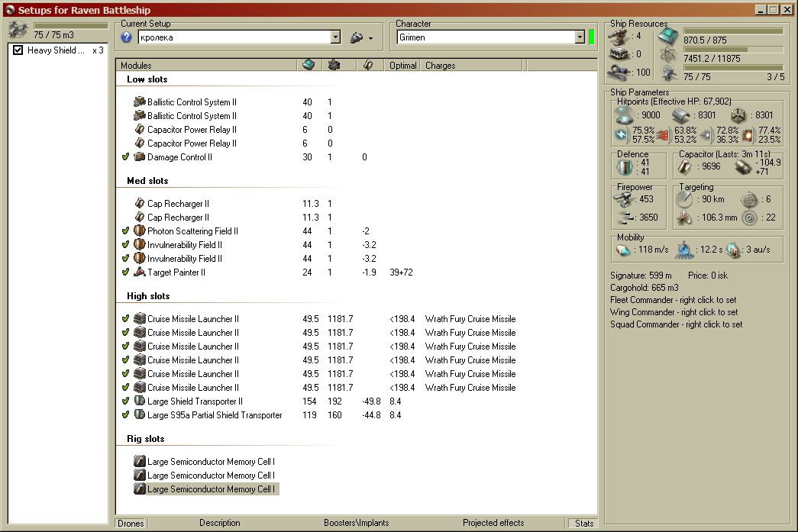Click the Price: 0 isk label
Viewport: 798px width, 532px height.
(x=707, y=276)
